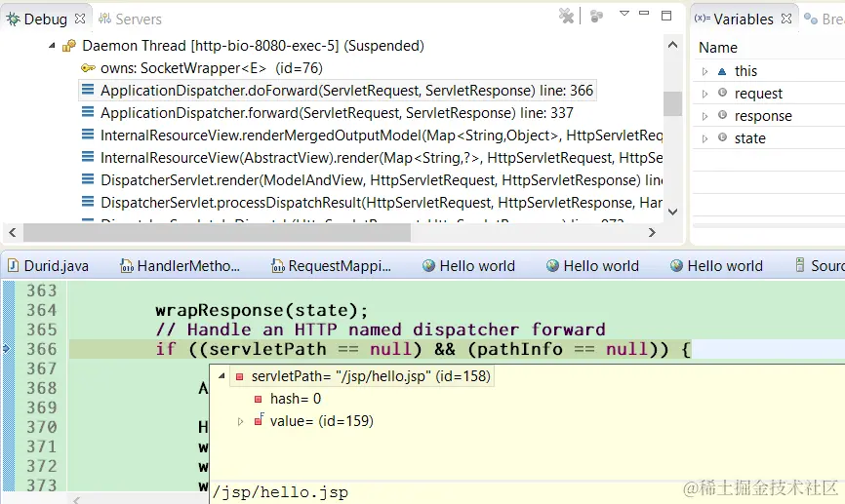
Task: Expand the 'response' variable
Action: (704, 116)
